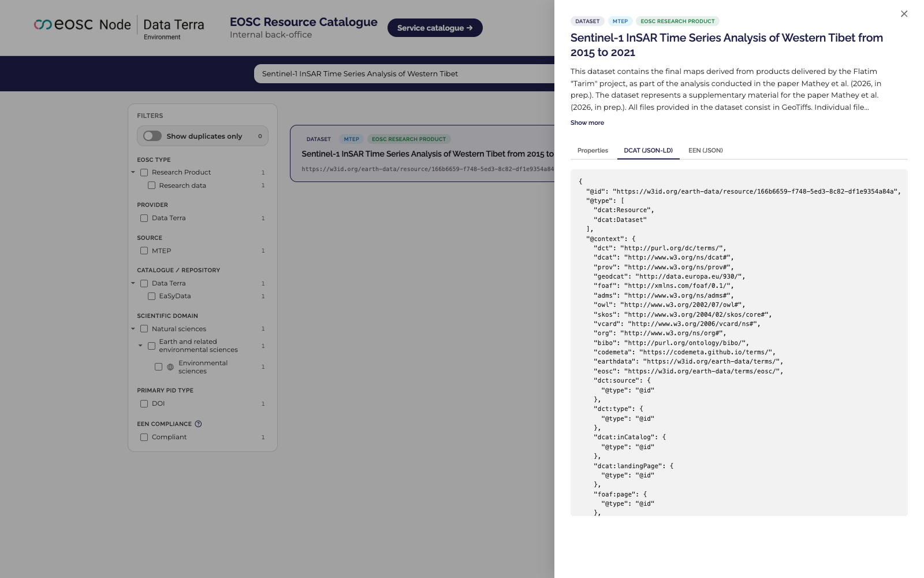Image resolution: width=924 pixels, height=578 pixels.
Task: Click the EOSC RESEARCH PRODUCT badge on result card
Action: 409,139
